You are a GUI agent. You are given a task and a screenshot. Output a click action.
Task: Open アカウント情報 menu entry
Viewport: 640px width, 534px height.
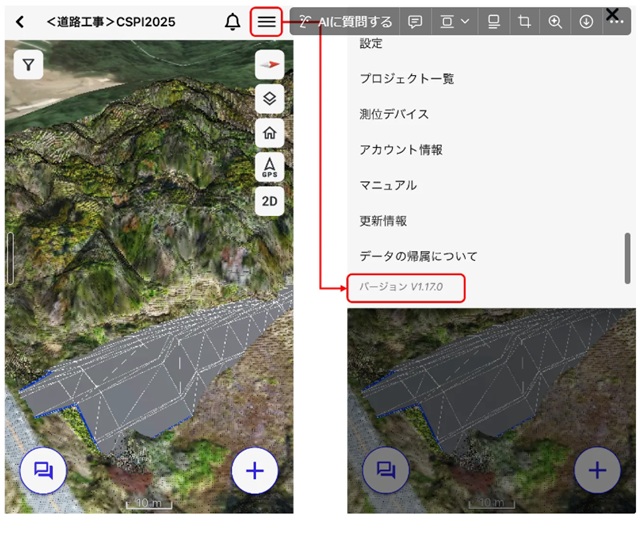click(x=400, y=150)
